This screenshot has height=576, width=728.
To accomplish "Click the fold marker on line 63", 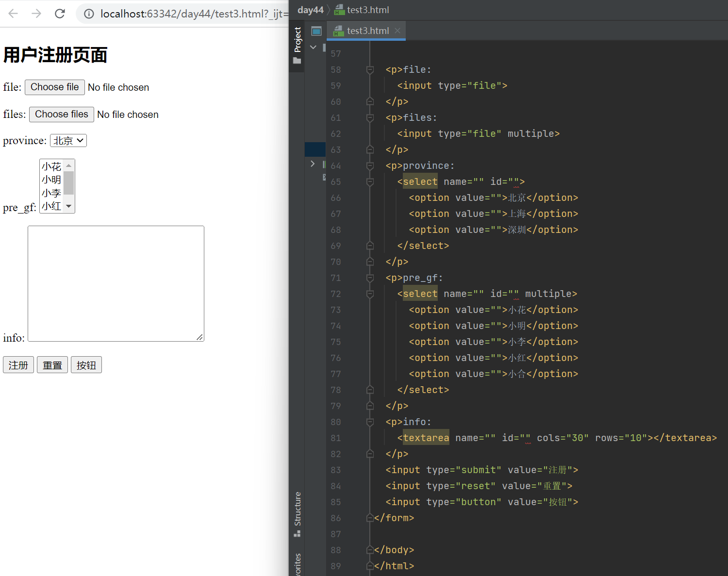I will tap(370, 150).
